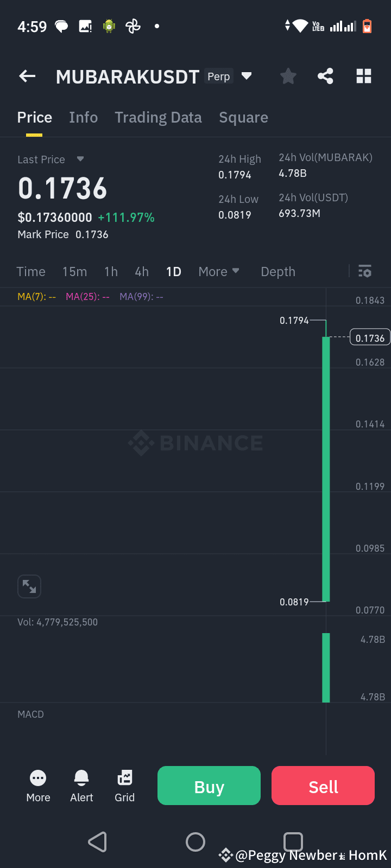This screenshot has width=391, height=868.
Task: Switch to the Trading Data tab
Action: [x=158, y=118]
